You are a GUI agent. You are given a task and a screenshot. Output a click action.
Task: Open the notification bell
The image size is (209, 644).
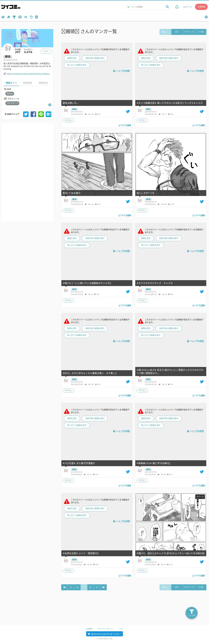[x=177, y=7]
